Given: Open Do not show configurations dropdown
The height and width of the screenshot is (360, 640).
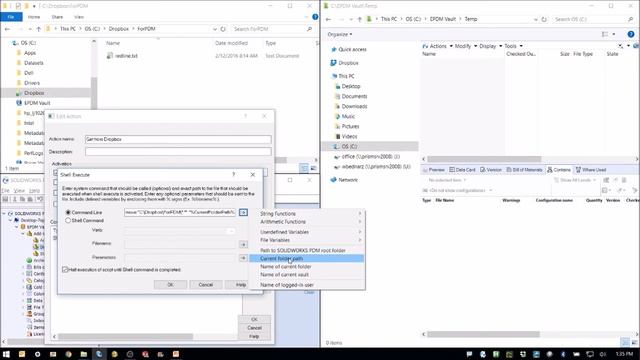Looking at the screenshot, I should click(458, 191).
